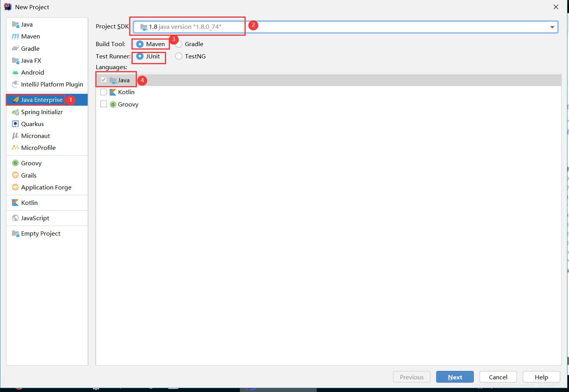Choose Gradle in the project type list

(x=47, y=48)
